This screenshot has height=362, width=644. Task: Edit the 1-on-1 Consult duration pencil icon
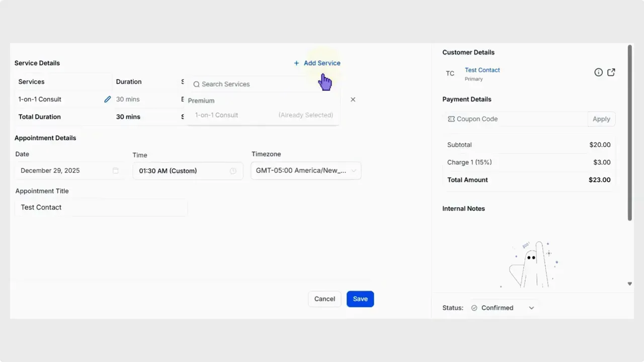[x=107, y=99]
